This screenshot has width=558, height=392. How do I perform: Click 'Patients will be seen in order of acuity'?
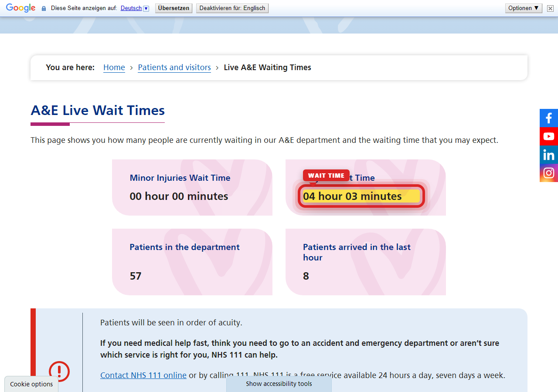(x=171, y=323)
